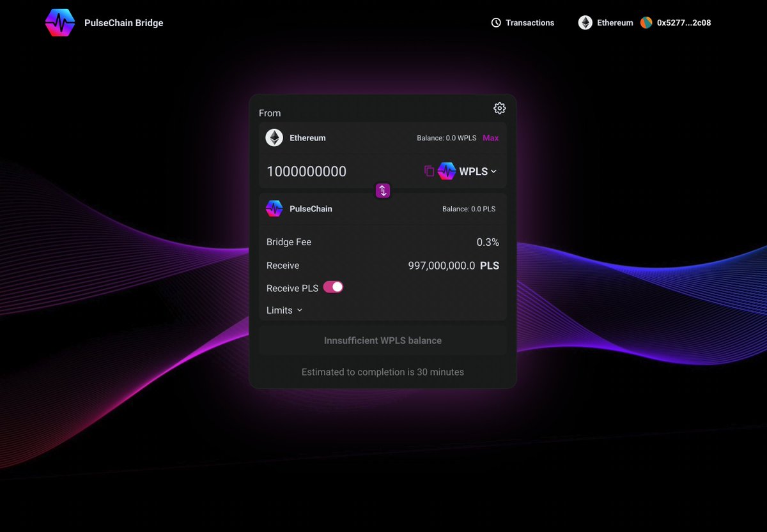
Task: Click the copy token address icon
Action: pos(429,171)
